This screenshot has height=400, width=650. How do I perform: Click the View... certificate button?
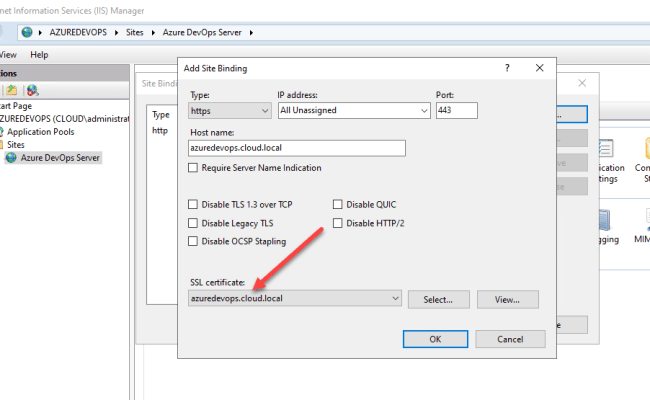pos(508,299)
